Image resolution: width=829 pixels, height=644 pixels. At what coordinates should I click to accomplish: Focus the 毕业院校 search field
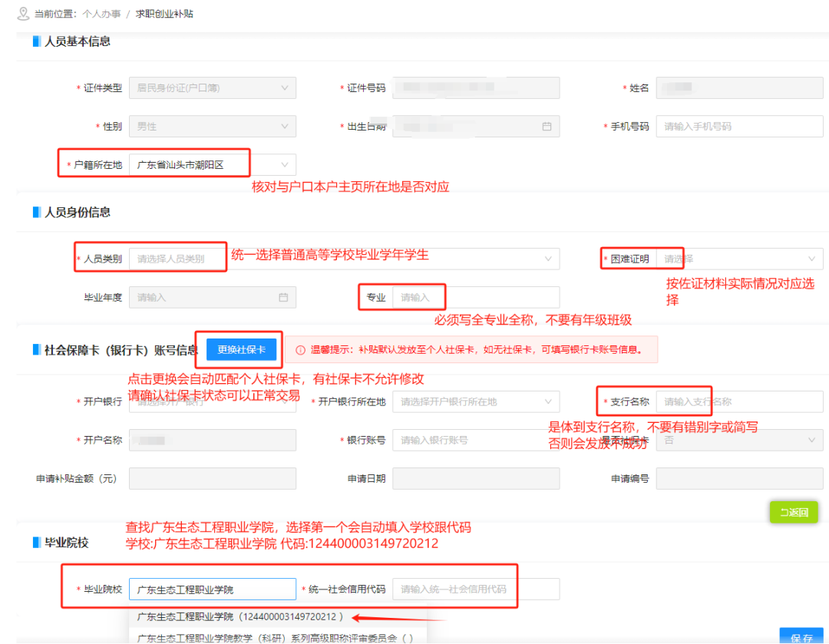point(213,589)
